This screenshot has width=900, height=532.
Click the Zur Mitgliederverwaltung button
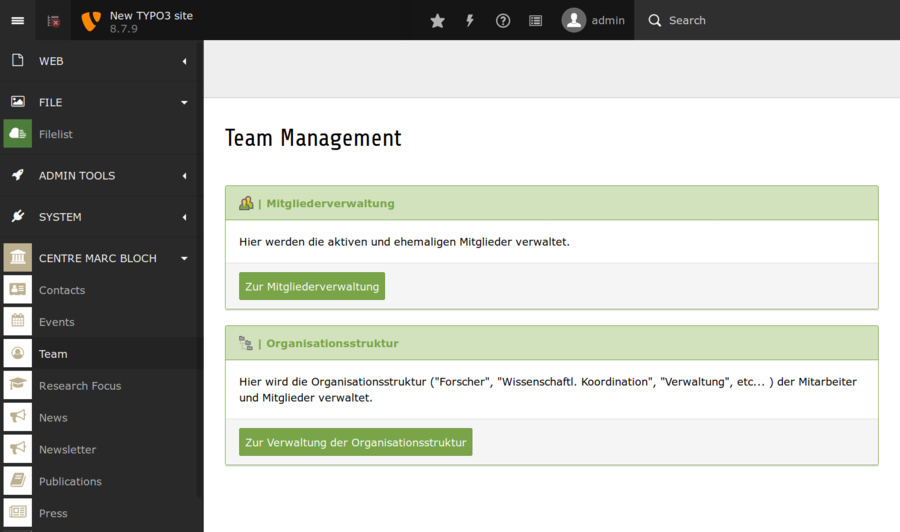coord(312,286)
